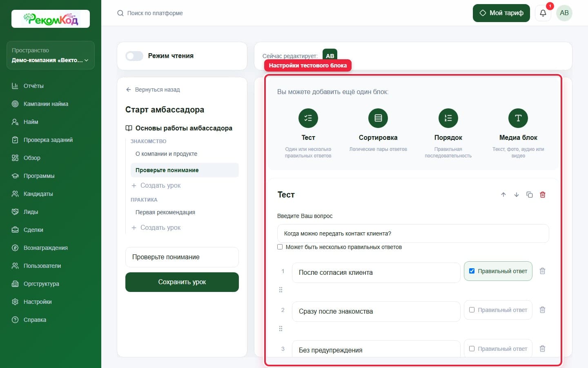Mark 'Без предупреждения' as correct answer
588x368 pixels.
click(x=472, y=349)
